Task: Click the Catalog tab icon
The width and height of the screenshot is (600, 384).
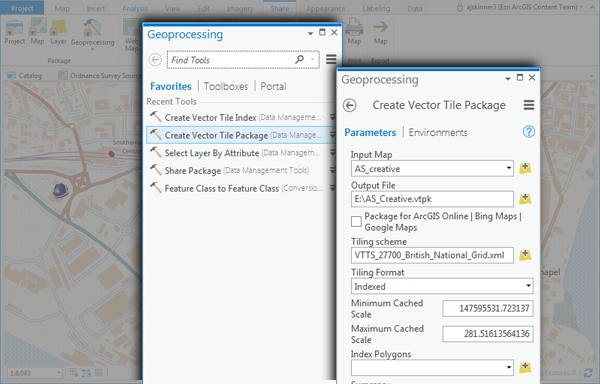Action: pyautogui.click(x=11, y=75)
